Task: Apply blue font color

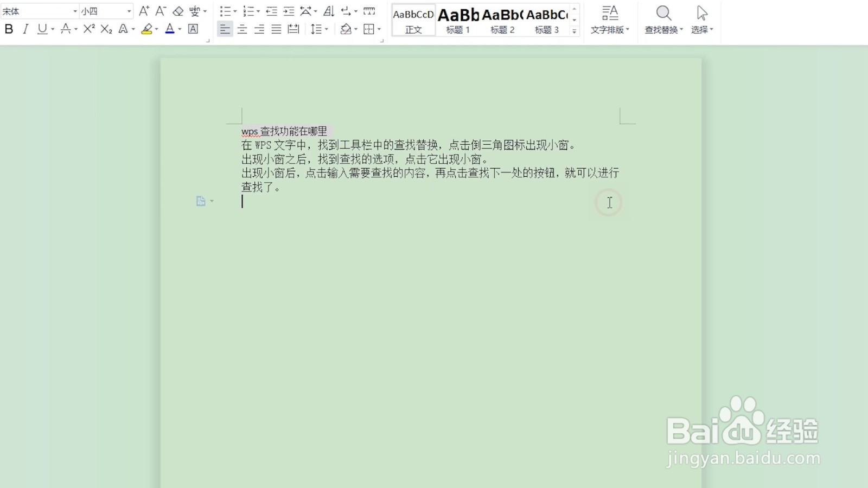Action: [x=170, y=29]
